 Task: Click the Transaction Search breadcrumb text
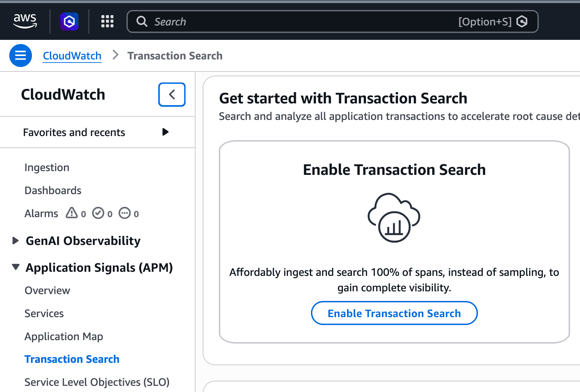tap(175, 56)
